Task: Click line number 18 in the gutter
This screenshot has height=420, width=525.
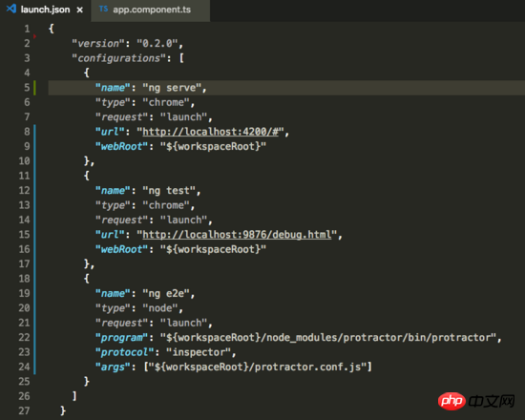Action: tap(25, 279)
